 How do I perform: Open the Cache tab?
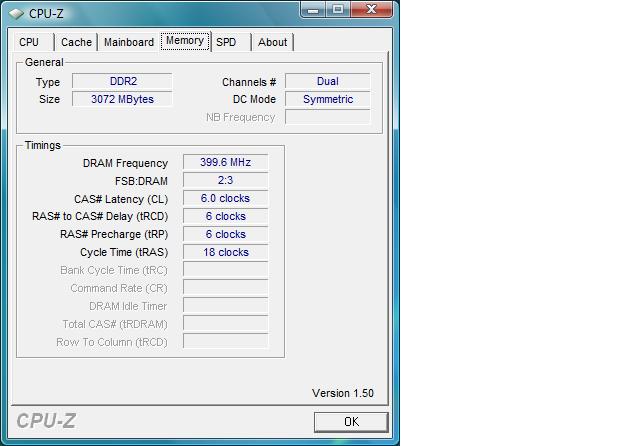pos(76,42)
